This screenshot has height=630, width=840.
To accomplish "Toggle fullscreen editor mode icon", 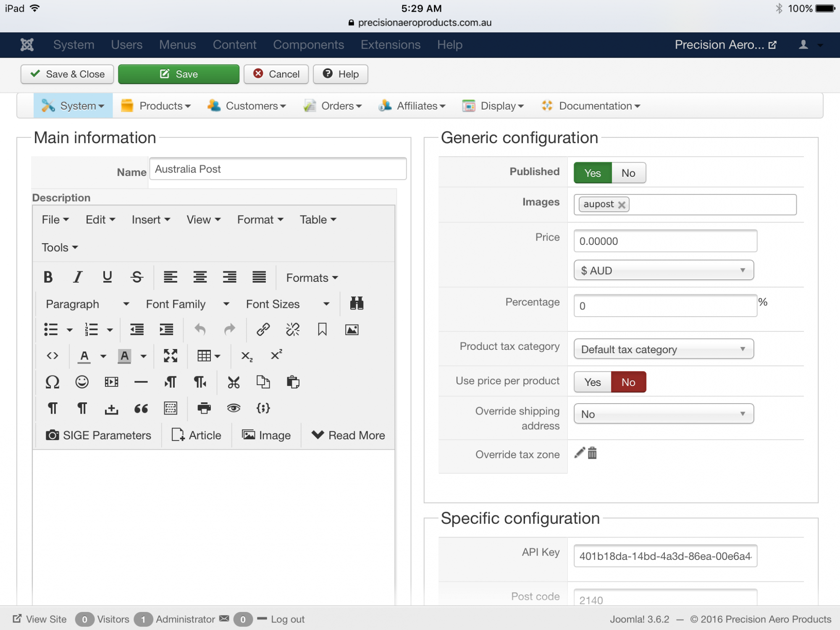I will coord(171,356).
